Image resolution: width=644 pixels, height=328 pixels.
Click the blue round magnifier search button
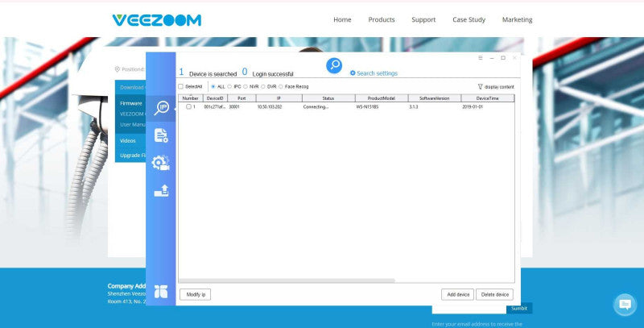click(x=334, y=66)
